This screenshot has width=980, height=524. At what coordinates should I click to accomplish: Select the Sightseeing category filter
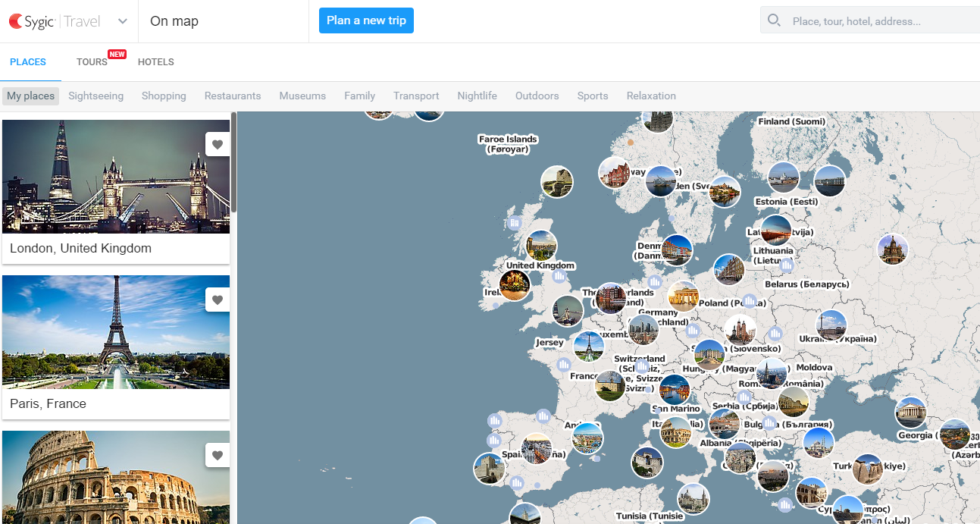95,96
